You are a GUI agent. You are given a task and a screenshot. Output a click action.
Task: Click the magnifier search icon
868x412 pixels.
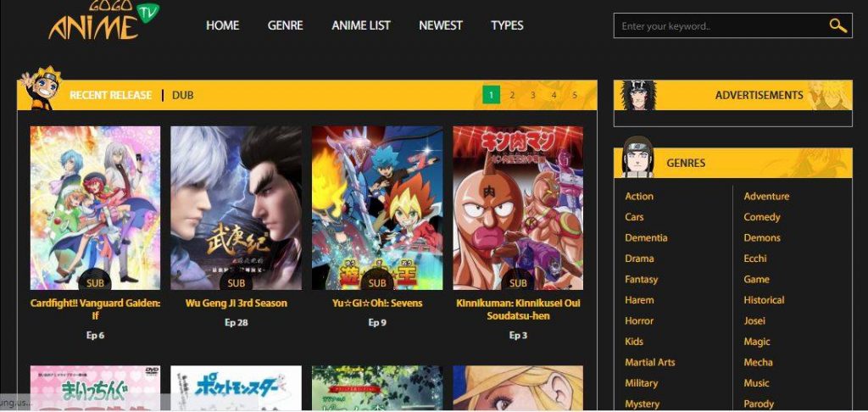(x=837, y=25)
